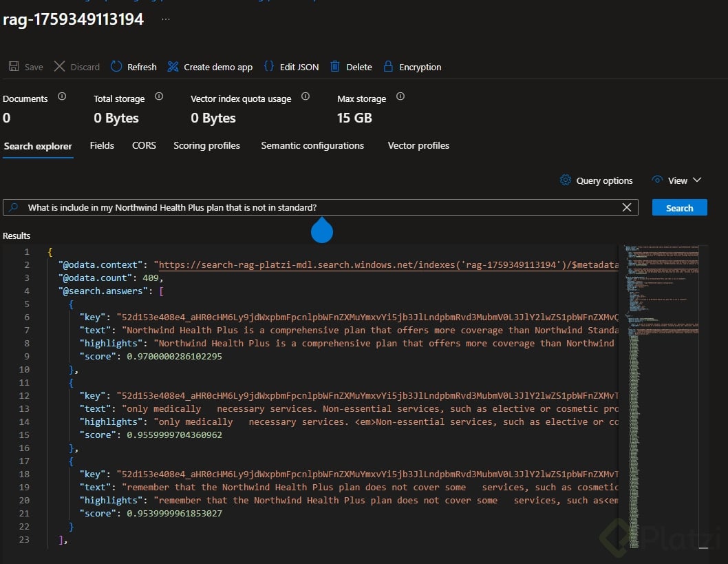Click the Total storage info icon
This screenshot has height=564, width=728.
tap(159, 97)
